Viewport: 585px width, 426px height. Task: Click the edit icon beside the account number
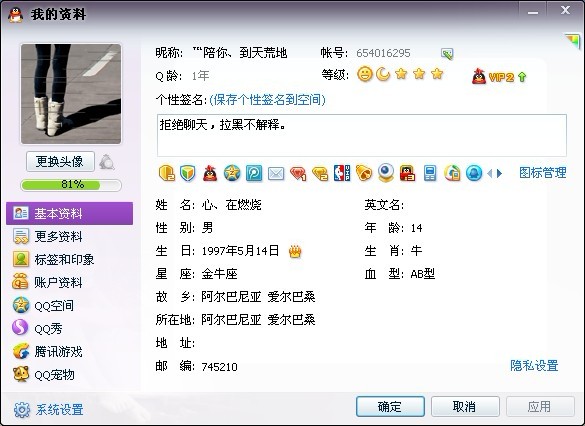[447, 54]
